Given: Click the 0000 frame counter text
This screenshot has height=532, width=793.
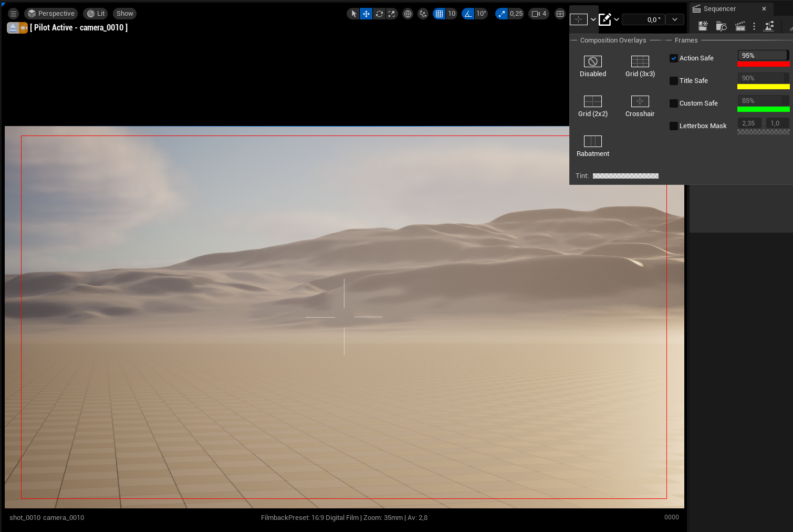Looking at the screenshot, I should click(x=672, y=517).
